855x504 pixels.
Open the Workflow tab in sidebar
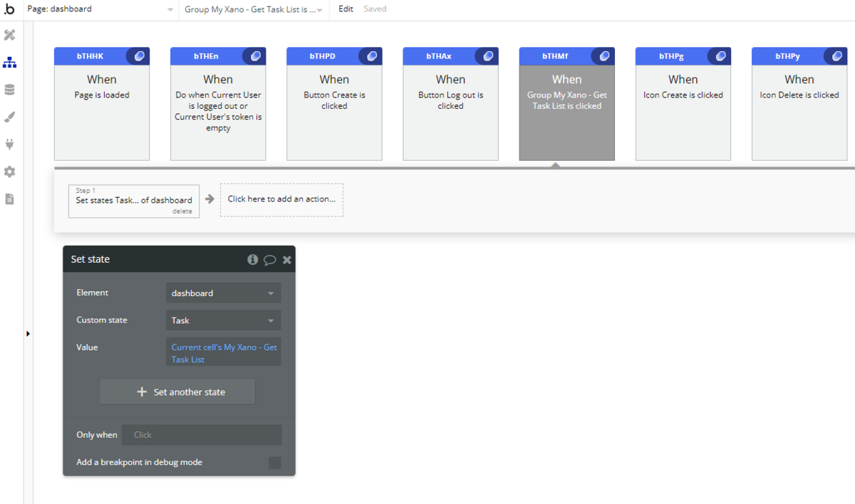pos(9,63)
